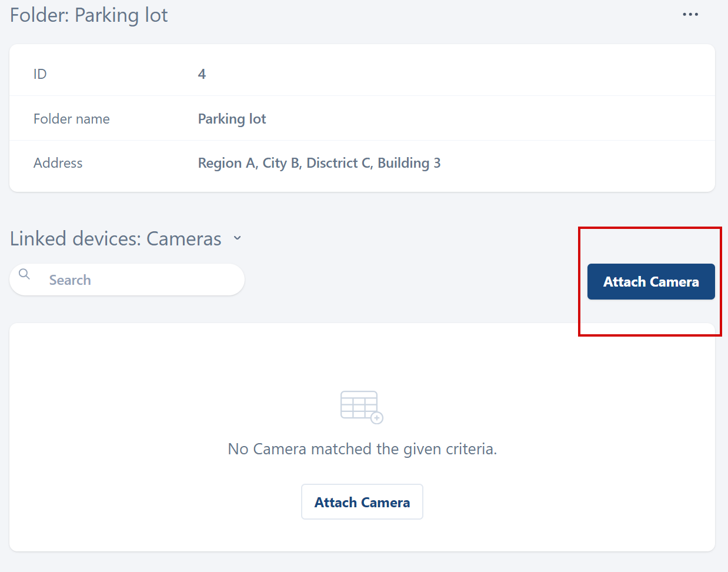
Task: Click the empty table icon with plus
Action: 360,405
